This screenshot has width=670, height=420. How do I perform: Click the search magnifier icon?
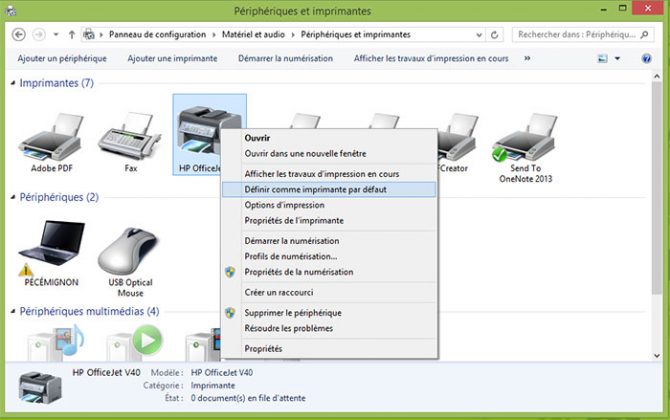click(x=645, y=35)
